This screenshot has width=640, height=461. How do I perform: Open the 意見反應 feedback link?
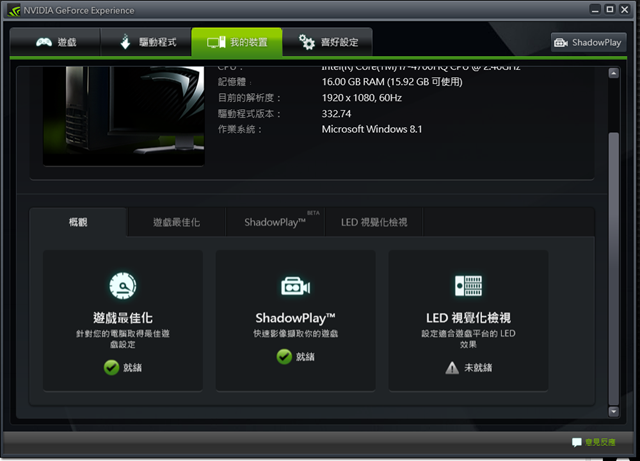click(600, 442)
